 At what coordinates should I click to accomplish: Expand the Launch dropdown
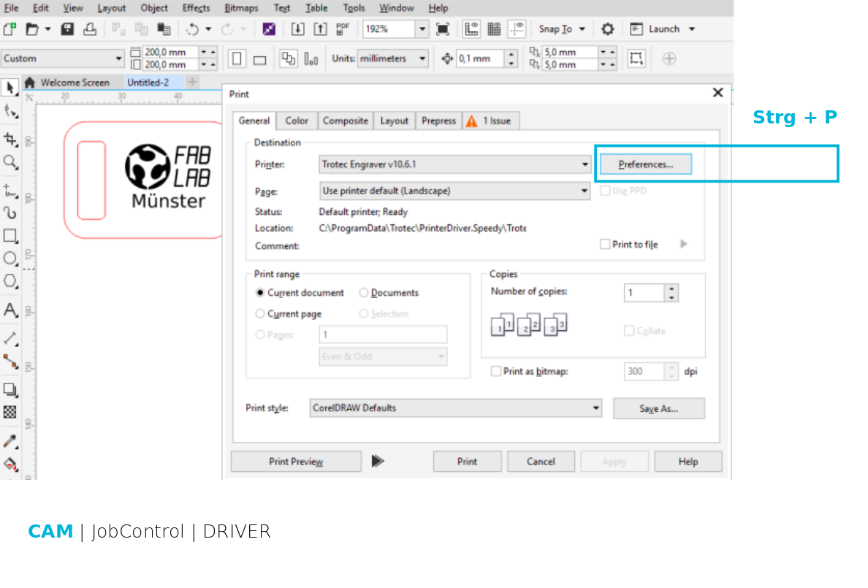pyautogui.click(x=692, y=28)
